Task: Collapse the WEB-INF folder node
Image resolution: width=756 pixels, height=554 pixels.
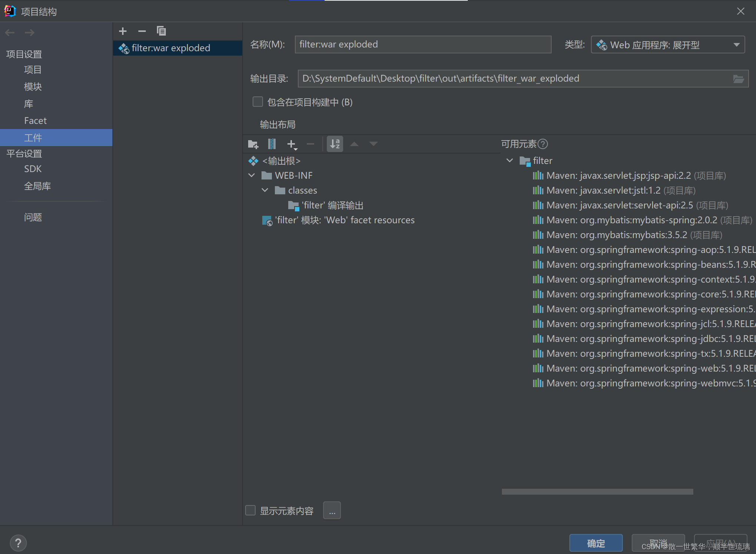Action: click(x=252, y=175)
